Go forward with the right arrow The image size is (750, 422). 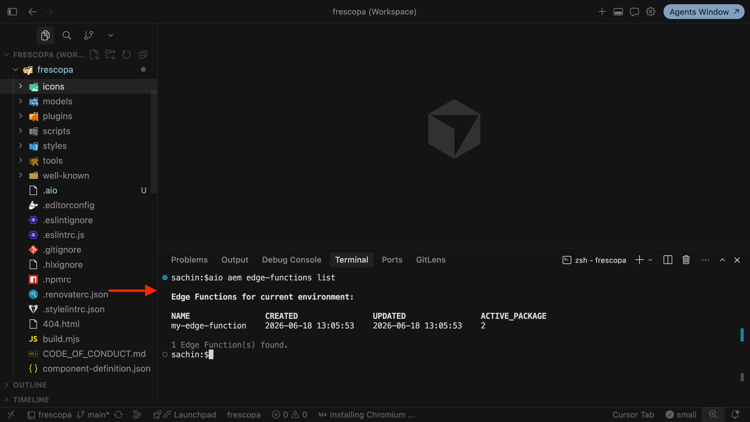pos(49,11)
